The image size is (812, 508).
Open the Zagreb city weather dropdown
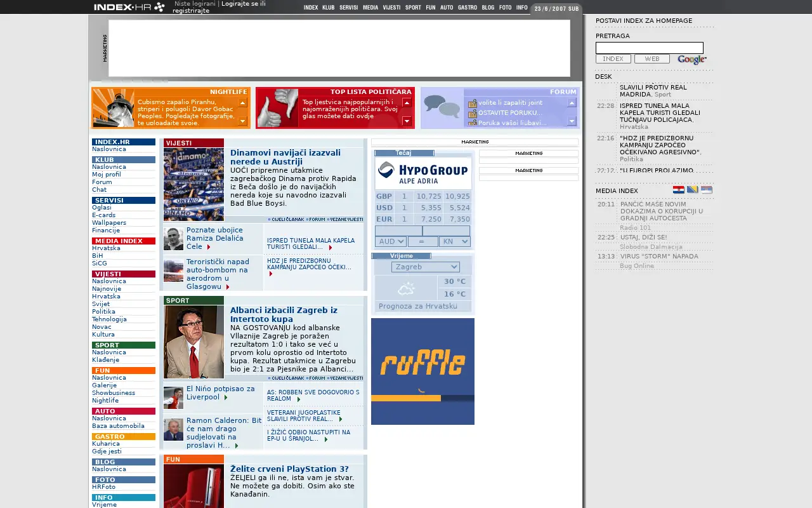(425, 267)
